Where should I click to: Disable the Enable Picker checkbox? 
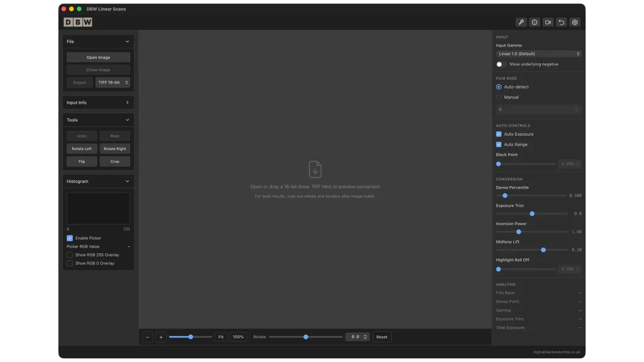[x=70, y=238]
